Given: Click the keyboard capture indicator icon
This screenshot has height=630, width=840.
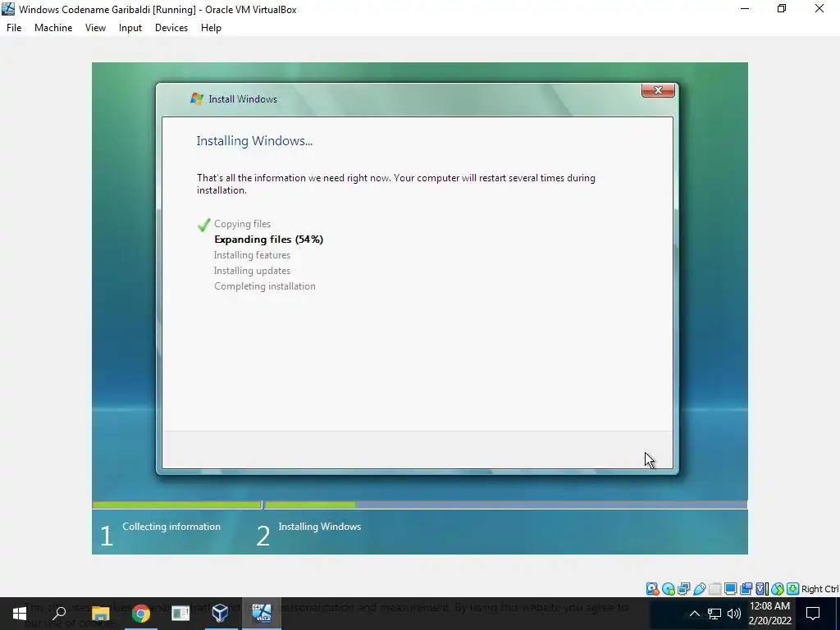Looking at the screenshot, I should 793,589.
